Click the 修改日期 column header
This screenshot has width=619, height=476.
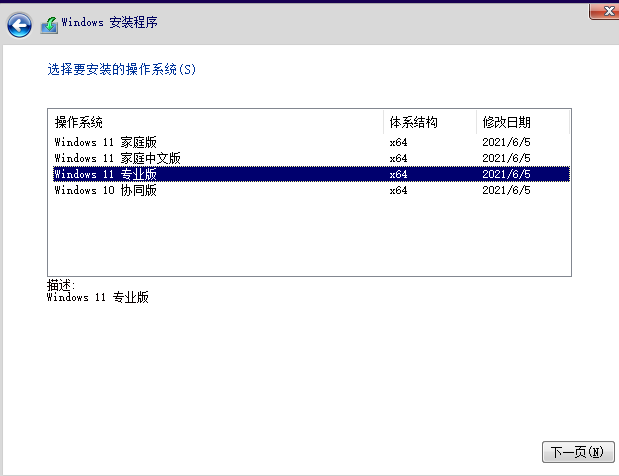(523, 122)
